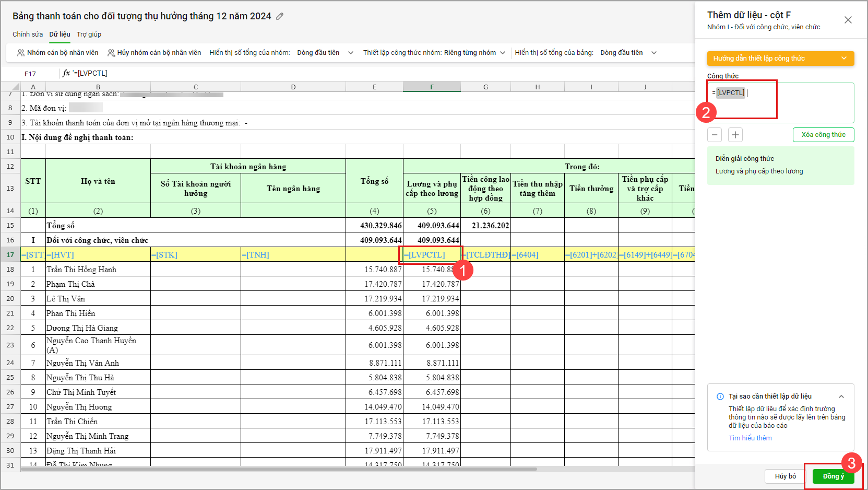Click the info icon beside Tại sao cần thiết lập dữ liệu
This screenshot has width=868, height=490.
[720, 396]
